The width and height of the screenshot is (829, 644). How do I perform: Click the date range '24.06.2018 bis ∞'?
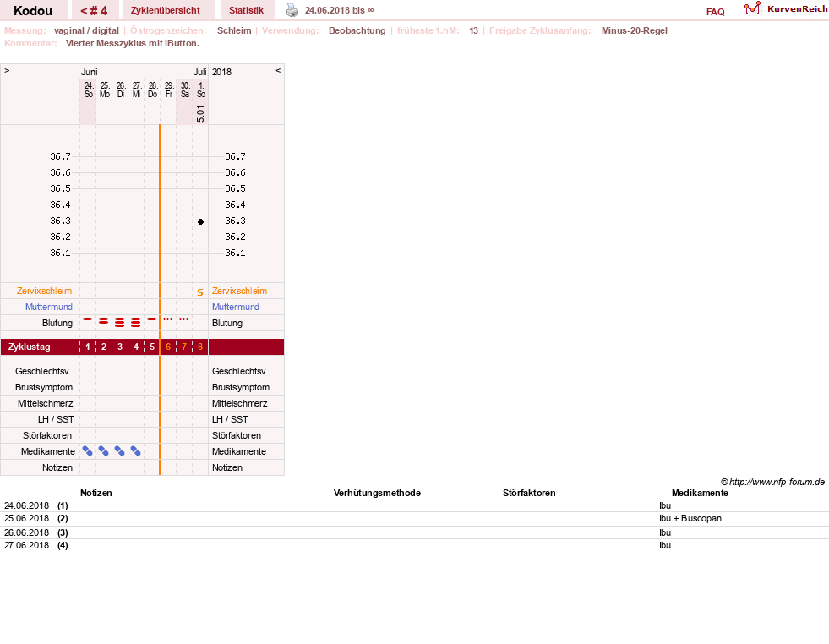coord(340,10)
